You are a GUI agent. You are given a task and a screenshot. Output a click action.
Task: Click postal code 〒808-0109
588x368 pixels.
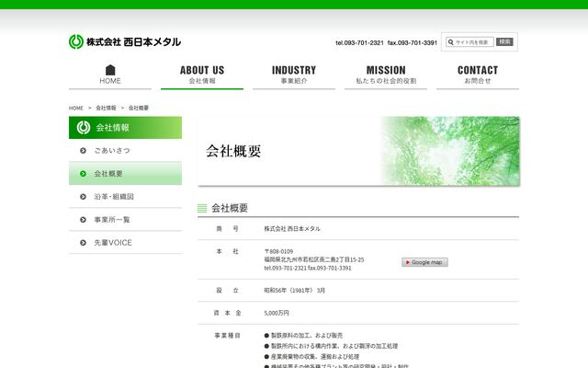tap(278, 251)
